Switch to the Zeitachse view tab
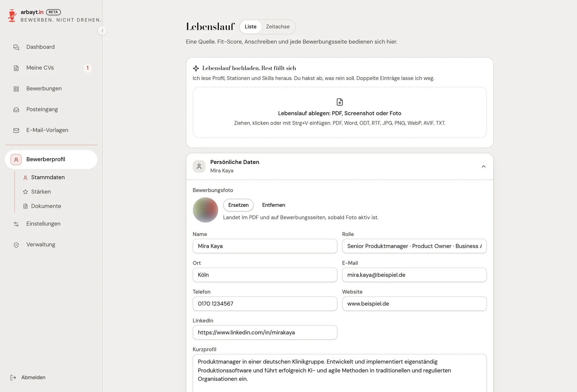 tap(278, 27)
